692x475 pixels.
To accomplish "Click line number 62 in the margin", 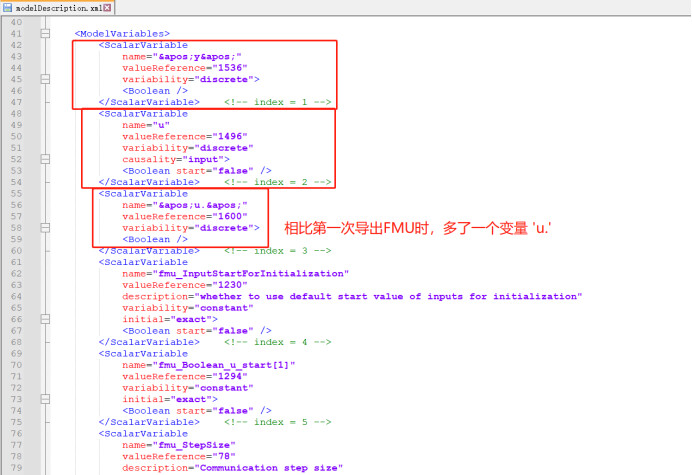I will (16, 274).
